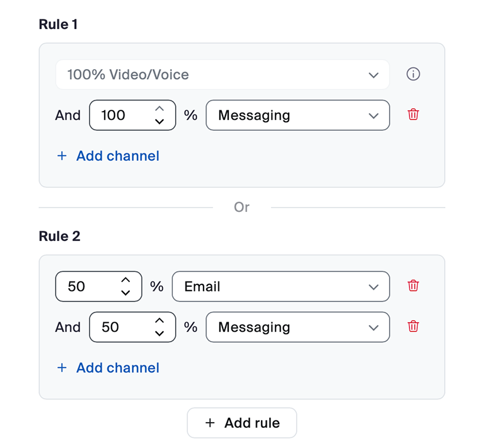This screenshot has height=448, width=484.
Task: Increase Email percentage using up arrow
Action: [x=125, y=280]
